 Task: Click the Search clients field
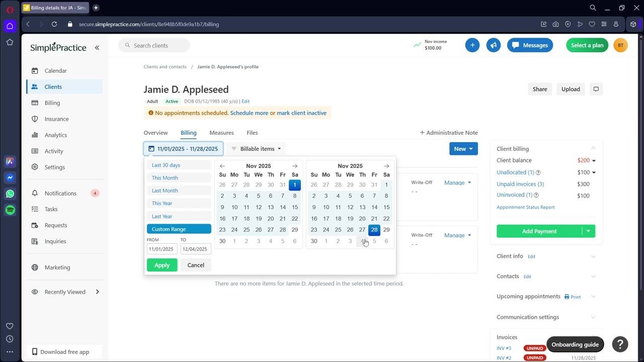[154, 45]
